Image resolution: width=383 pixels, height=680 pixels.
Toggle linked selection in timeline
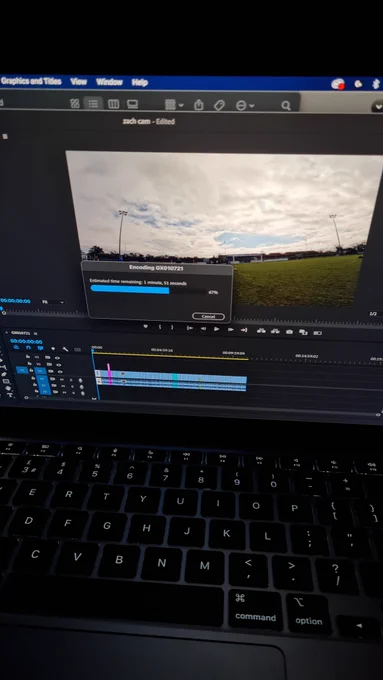[x=40, y=347]
